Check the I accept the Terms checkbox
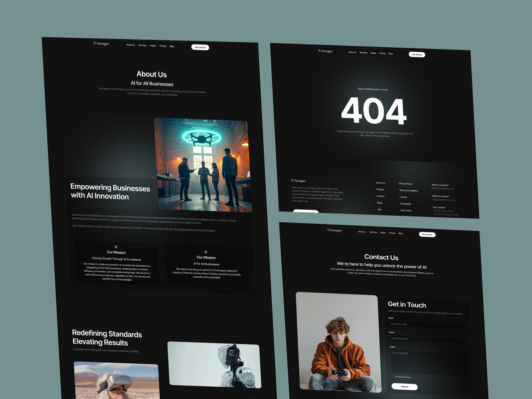The height and width of the screenshot is (399, 532). point(393,377)
